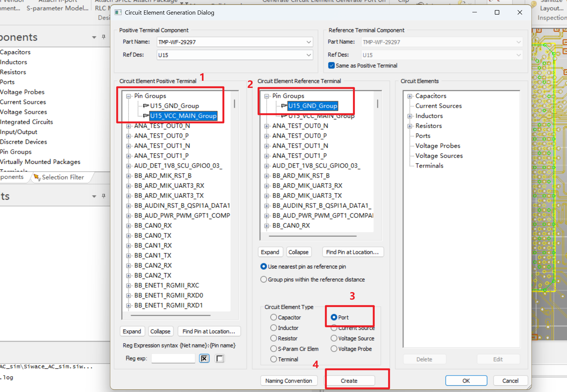
Task: Select U15_GND_Group in Reference Terminal tree
Action: 313,106
